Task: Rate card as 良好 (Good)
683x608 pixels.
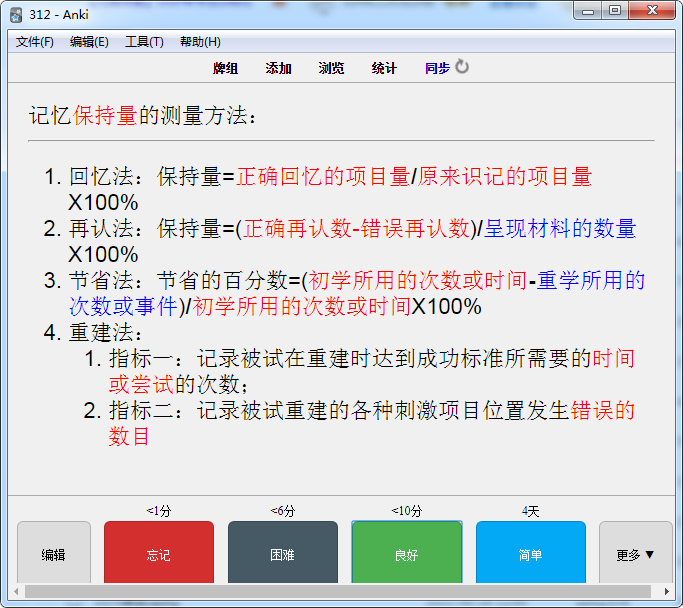Action: tap(407, 553)
